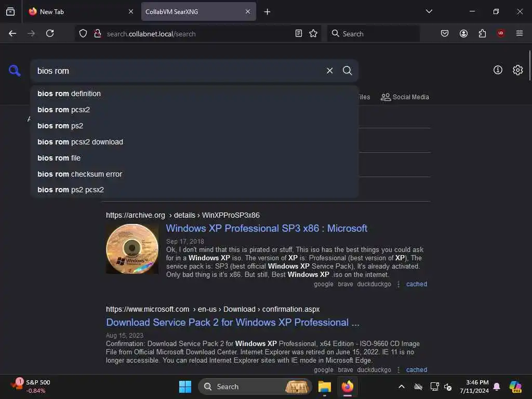Bookmark this page with the star
The height and width of the screenshot is (399, 532).
313,33
